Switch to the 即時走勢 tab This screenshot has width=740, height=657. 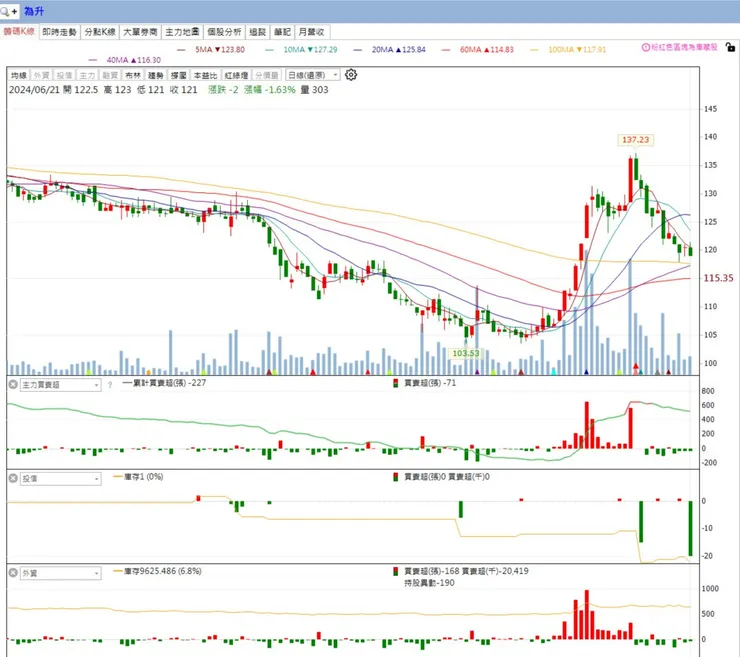pos(59,32)
